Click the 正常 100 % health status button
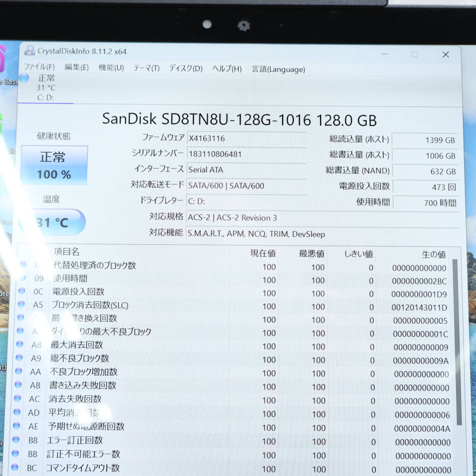The height and width of the screenshot is (476, 476). (54, 165)
